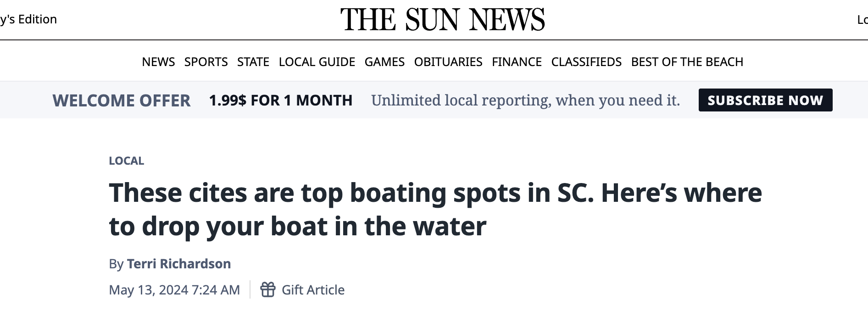Open The Sun News homepage logo
This screenshot has height=322, width=868.
pos(442,20)
